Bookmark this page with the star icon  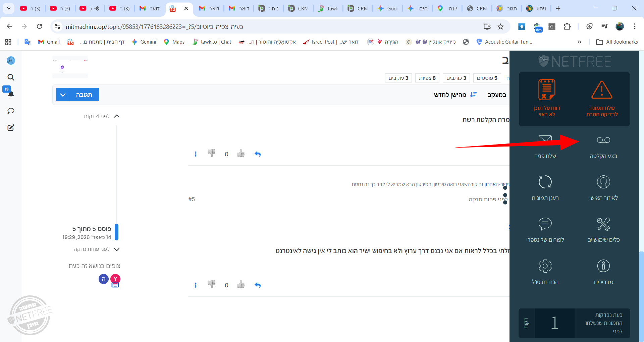click(x=500, y=26)
